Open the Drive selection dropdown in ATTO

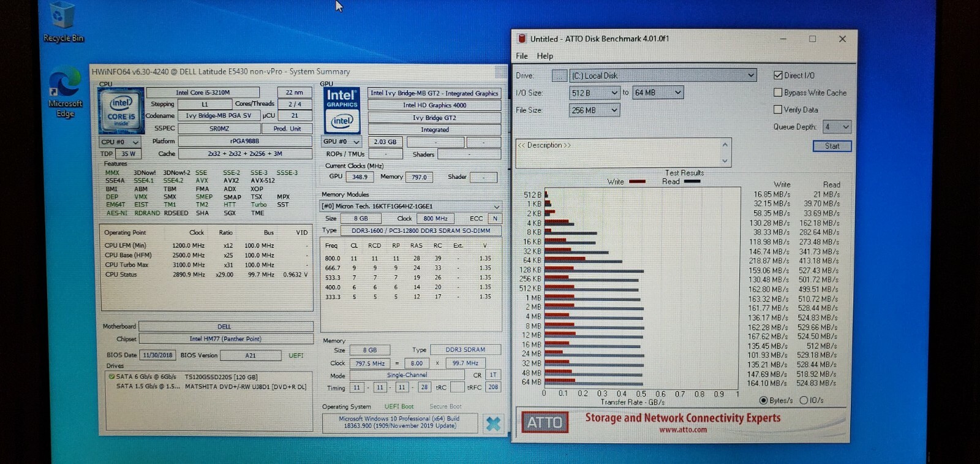[663, 75]
